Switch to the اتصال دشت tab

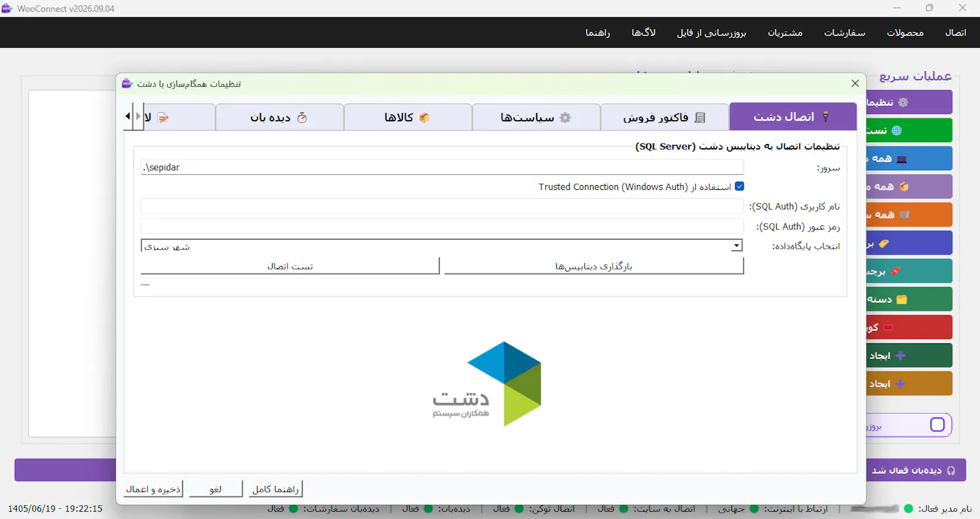[x=793, y=116]
